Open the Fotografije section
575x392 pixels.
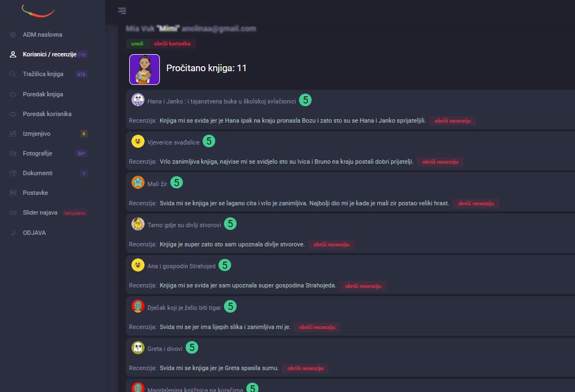pyautogui.click(x=37, y=153)
